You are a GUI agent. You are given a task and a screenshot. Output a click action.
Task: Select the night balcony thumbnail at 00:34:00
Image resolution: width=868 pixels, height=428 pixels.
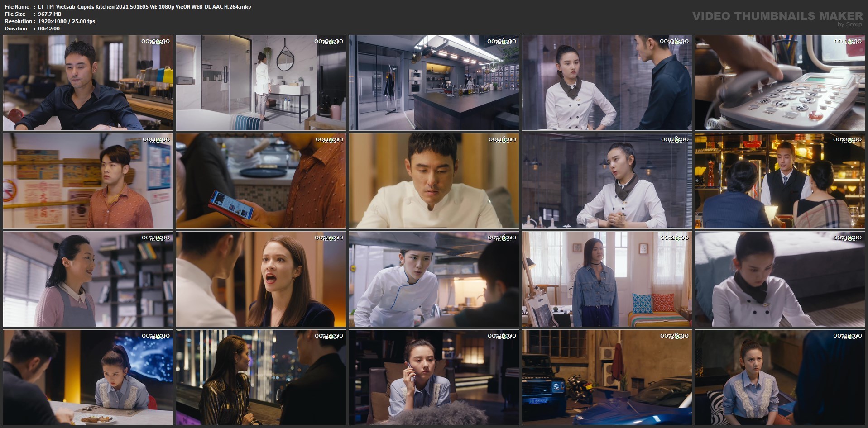point(261,377)
